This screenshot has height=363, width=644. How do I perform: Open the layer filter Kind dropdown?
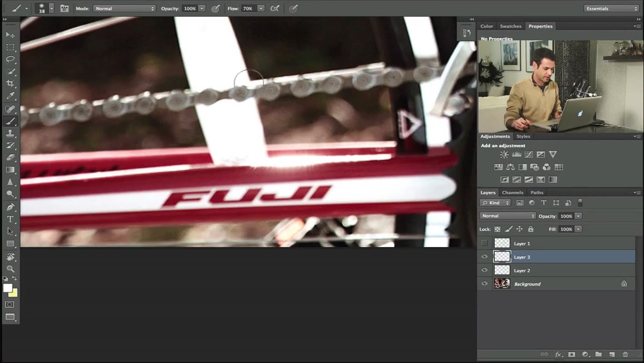(495, 203)
